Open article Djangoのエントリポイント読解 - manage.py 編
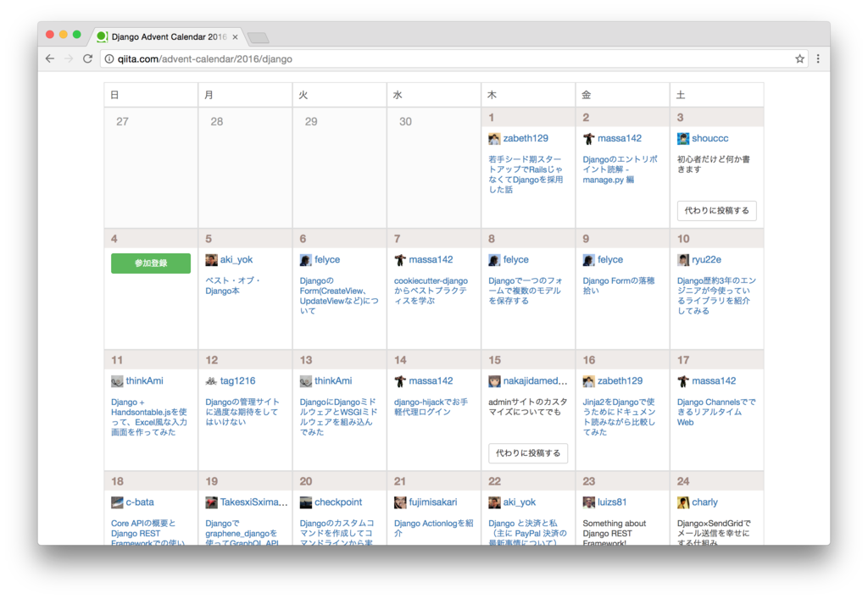Viewport: 868px width, 599px height. 620,169
